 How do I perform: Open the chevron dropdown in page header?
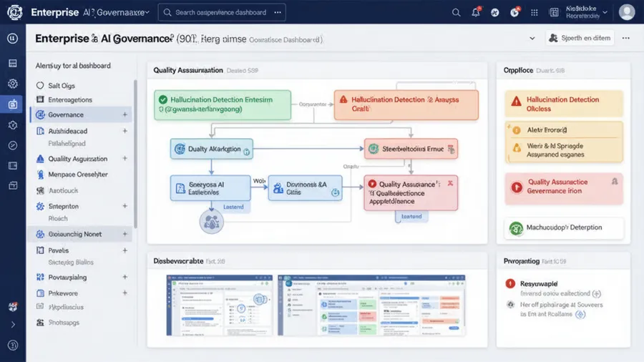[532, 38]
